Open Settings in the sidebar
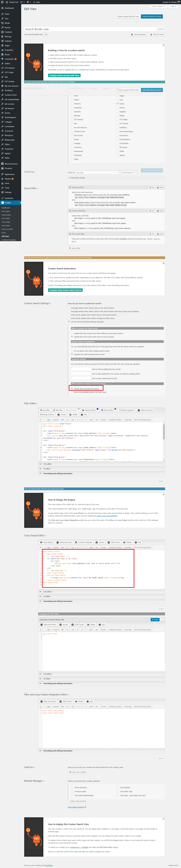The image size is (181, 868). 8,192
